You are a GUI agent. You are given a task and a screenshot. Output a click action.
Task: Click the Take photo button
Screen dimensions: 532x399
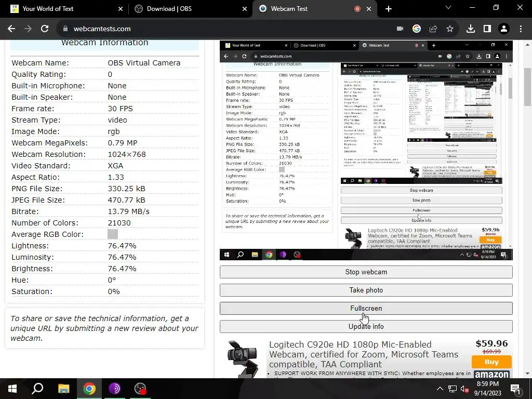[x=366, y=290]
